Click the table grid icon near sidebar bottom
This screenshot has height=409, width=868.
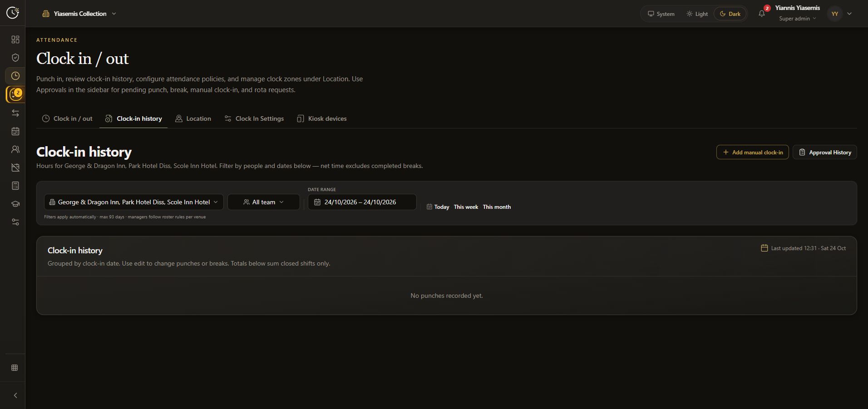[x=15, y=368]
